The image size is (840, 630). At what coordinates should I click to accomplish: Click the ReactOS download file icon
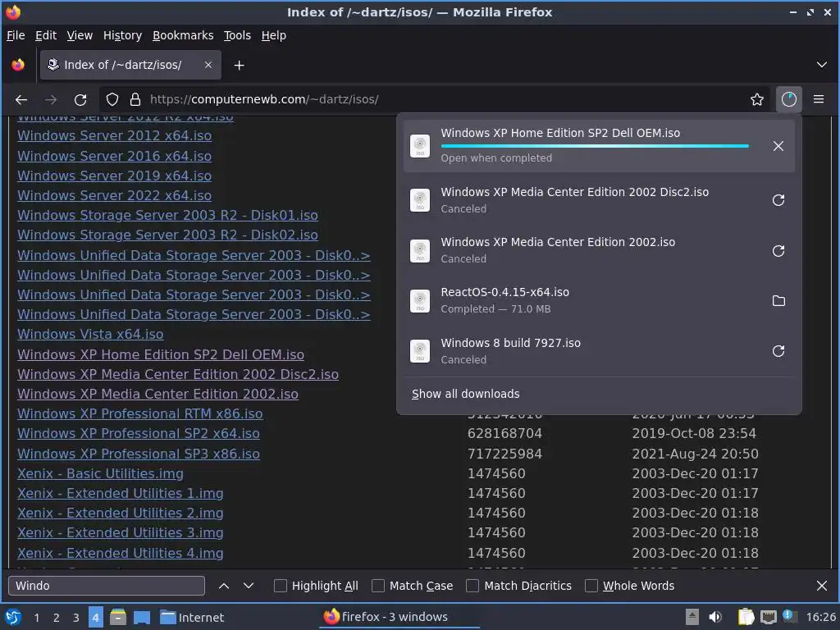click(420, 300)
